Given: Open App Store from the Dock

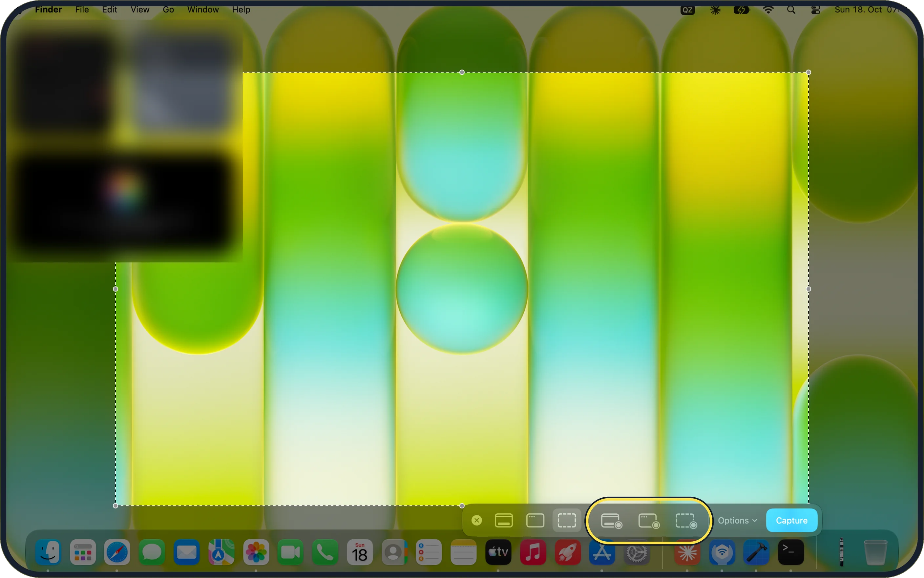Looking at the screenshot, I should pos(602,552).
